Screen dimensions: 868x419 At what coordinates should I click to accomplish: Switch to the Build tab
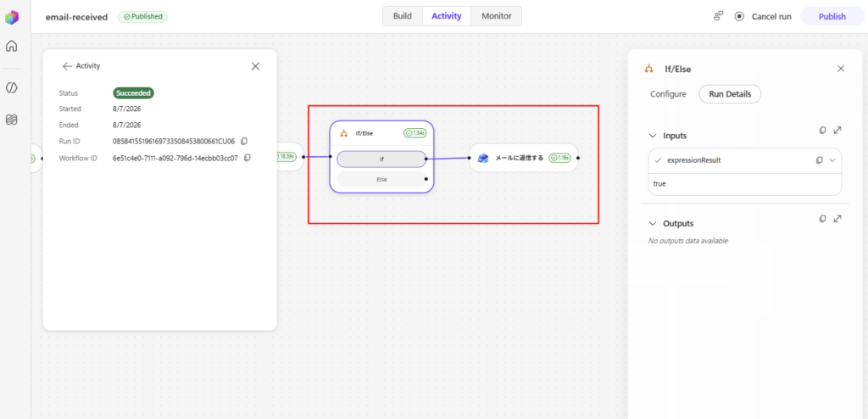403,16
